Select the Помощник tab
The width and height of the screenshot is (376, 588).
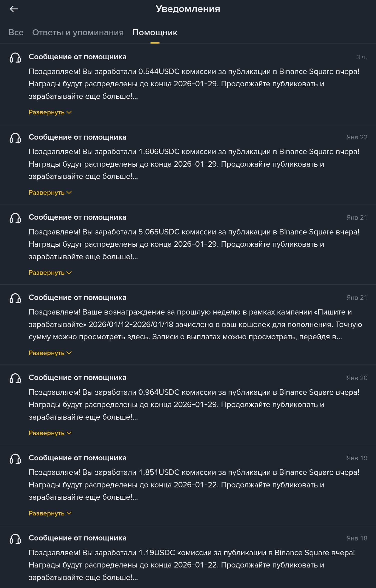(155, 33)
